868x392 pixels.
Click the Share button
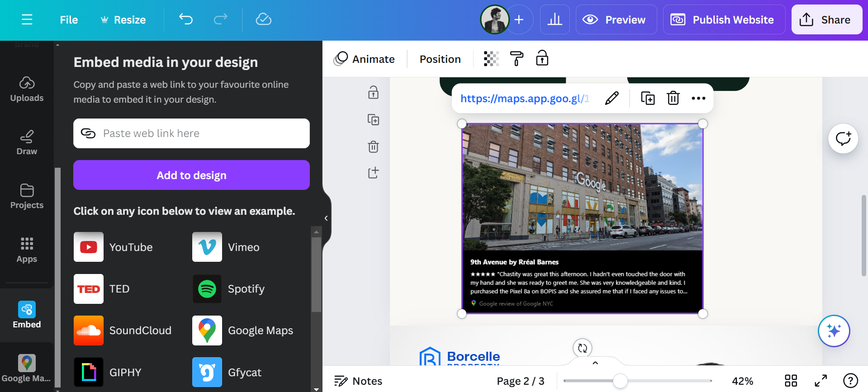click(x=826, y=19)
